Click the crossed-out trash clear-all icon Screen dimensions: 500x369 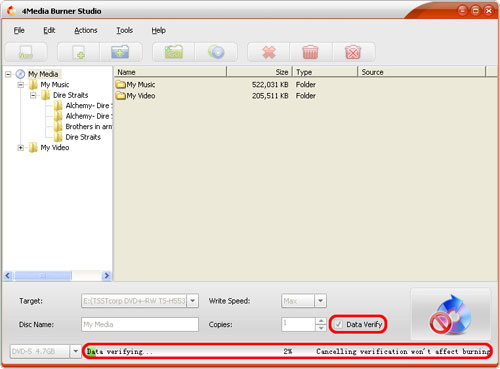pyautogui.click(x=353, y=52)
